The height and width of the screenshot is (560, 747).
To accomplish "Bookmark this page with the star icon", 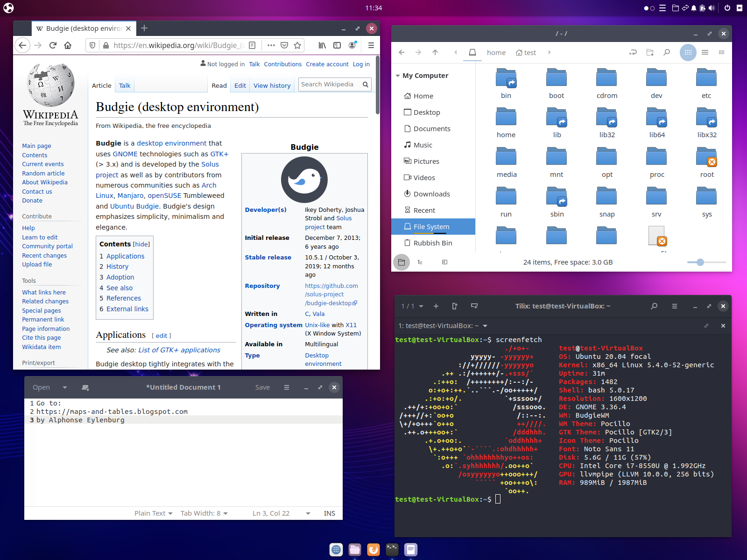I will click(x=297, y=45).
